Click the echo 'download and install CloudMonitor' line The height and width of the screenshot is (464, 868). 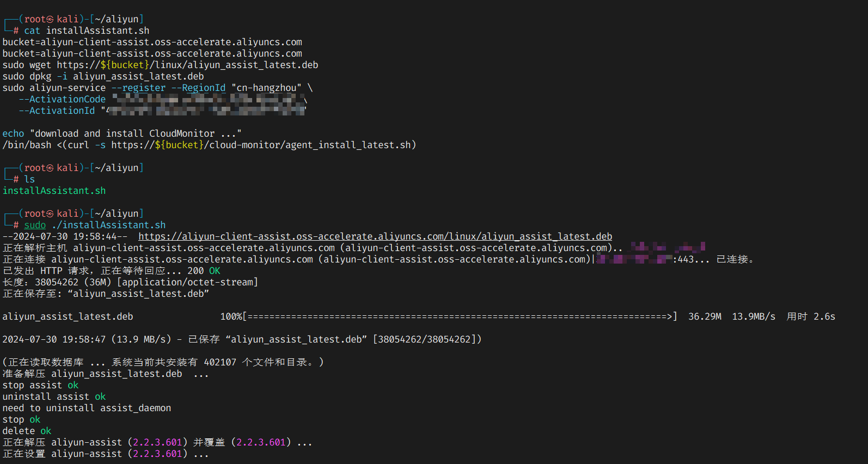click(122, 133)
